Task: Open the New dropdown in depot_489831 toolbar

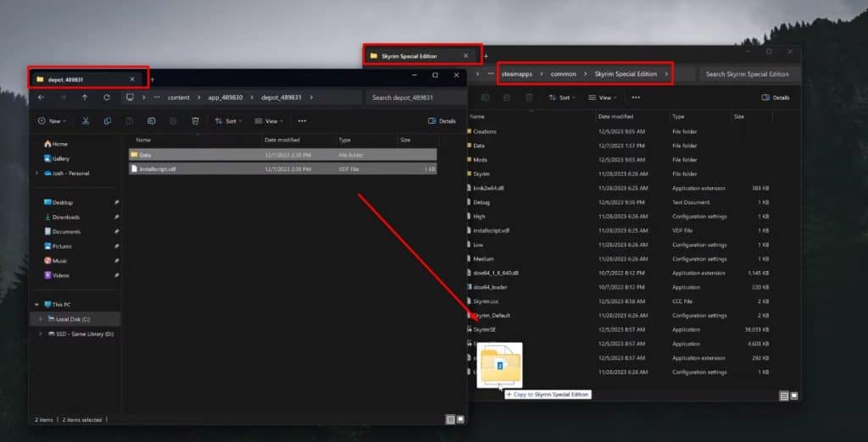Action: [x=52, y=120]
